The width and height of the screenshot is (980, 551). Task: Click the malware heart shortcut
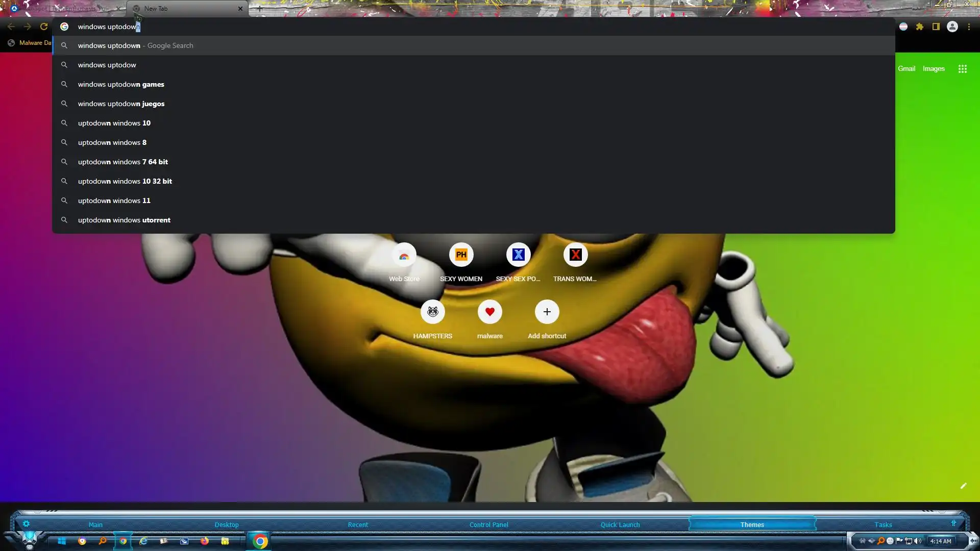point(489,312)
